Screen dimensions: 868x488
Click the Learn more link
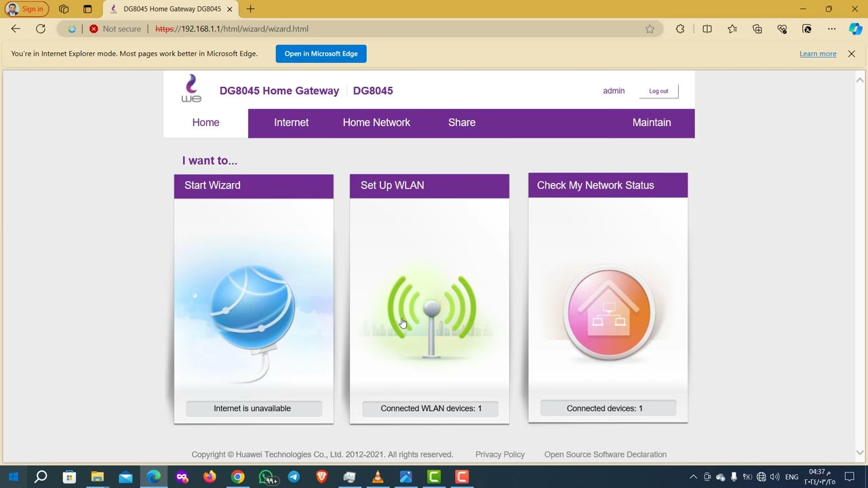coord(818,54)
